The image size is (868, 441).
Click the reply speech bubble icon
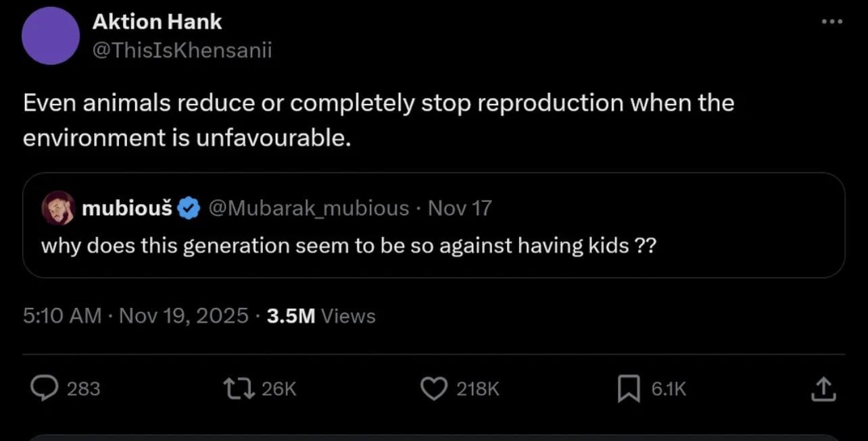pyautogui.click(x=45, y=388)
